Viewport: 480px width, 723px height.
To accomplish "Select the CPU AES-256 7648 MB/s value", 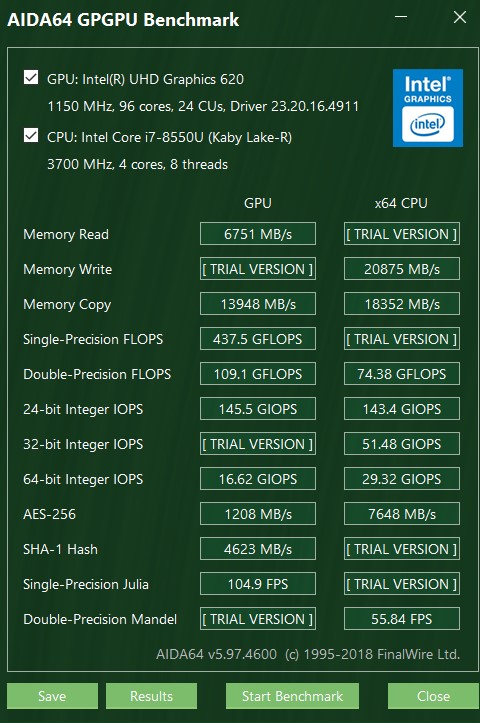I will pyautogui.click(x=402, y=514).
